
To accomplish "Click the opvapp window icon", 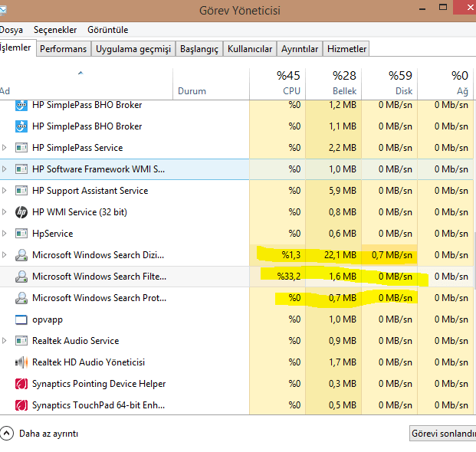I will [x=21, y=319].
